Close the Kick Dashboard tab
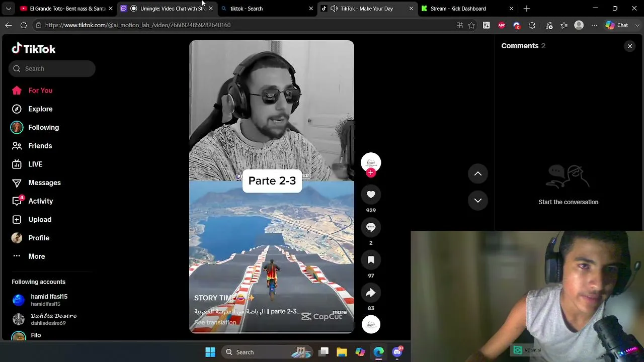 click(512, 9)
